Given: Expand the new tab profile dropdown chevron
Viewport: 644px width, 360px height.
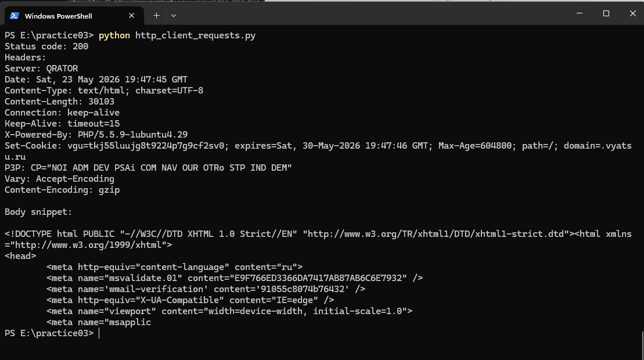Looking at the screenshot, I should coord(173,16).
